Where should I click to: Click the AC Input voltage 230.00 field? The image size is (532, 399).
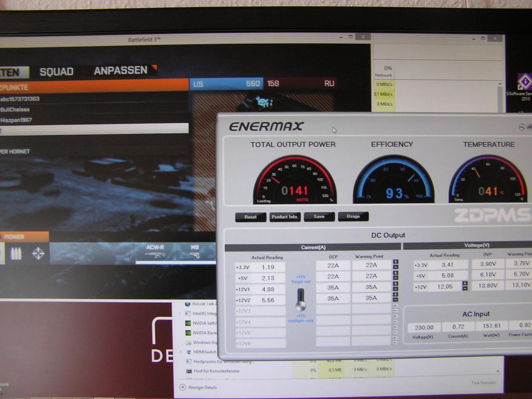click(x=423, y=328)
